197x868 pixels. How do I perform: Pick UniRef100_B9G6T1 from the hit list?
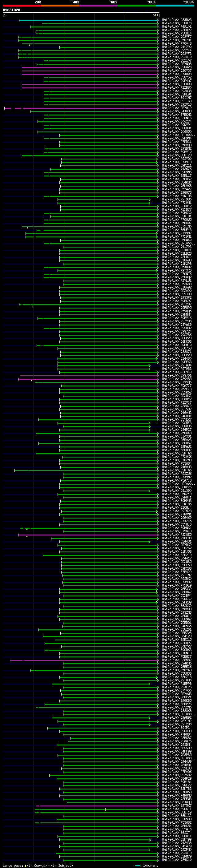[177, 809]
